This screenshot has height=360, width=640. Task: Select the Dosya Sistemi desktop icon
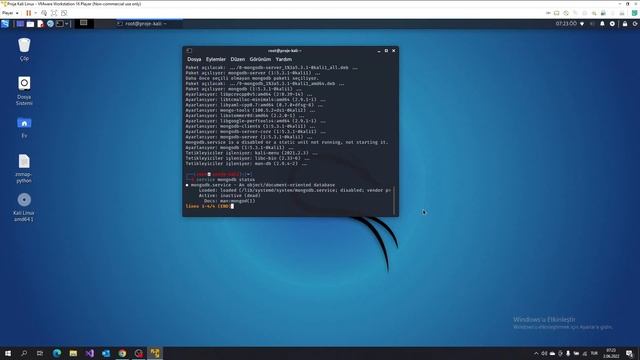[24, 91]
